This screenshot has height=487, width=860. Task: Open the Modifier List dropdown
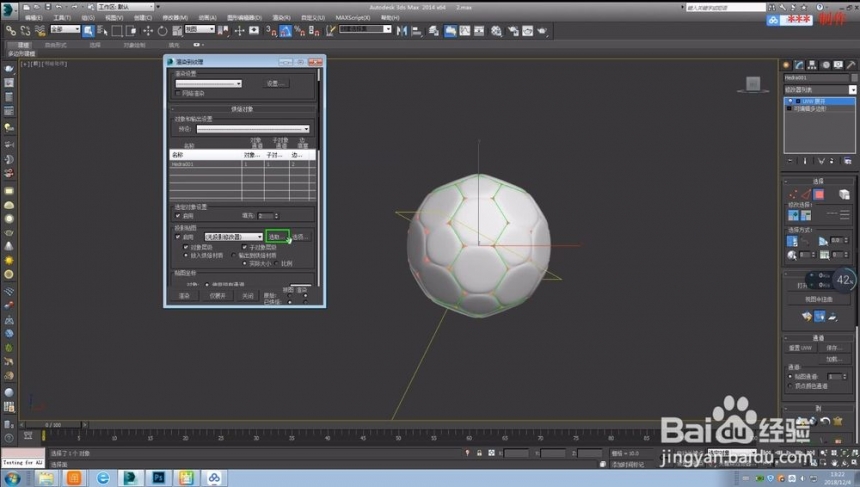(820, 89)
